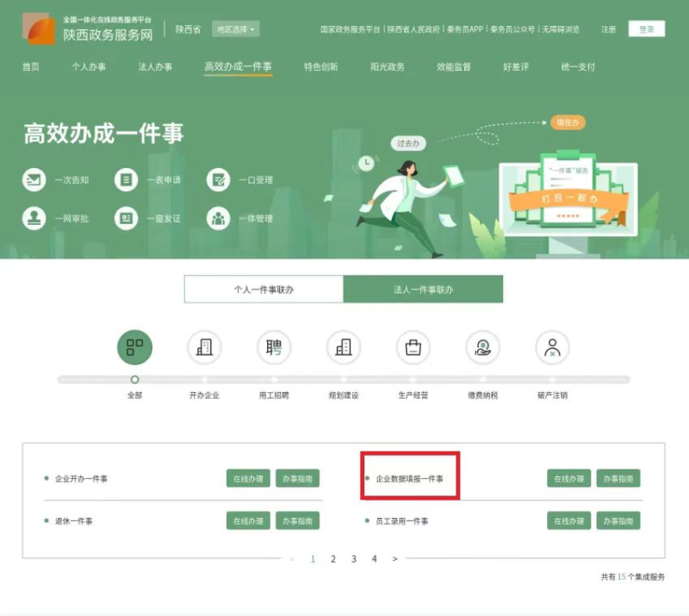Click the 登录 login button
Screen dimensions: 689x616
(x=645, y=28)
